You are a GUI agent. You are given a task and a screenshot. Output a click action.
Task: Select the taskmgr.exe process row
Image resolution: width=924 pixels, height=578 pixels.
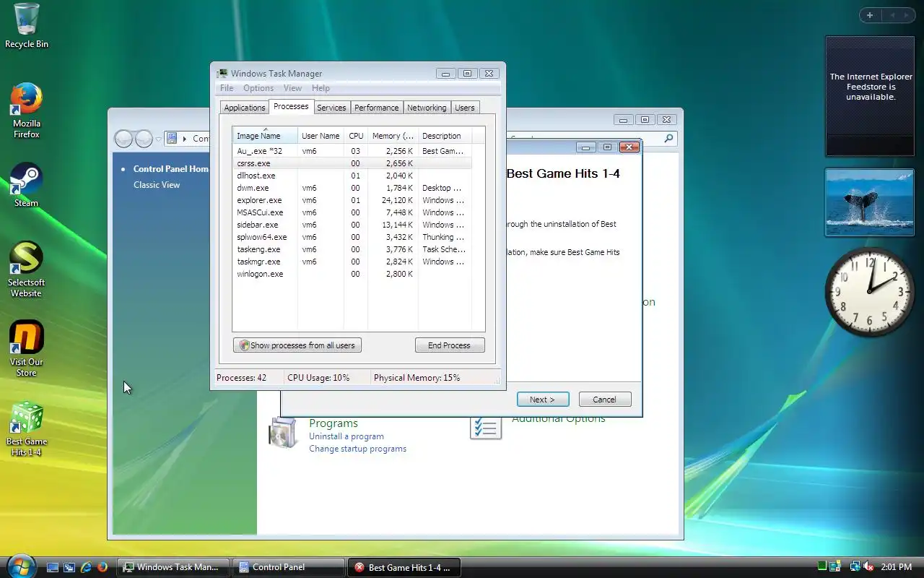352,262
